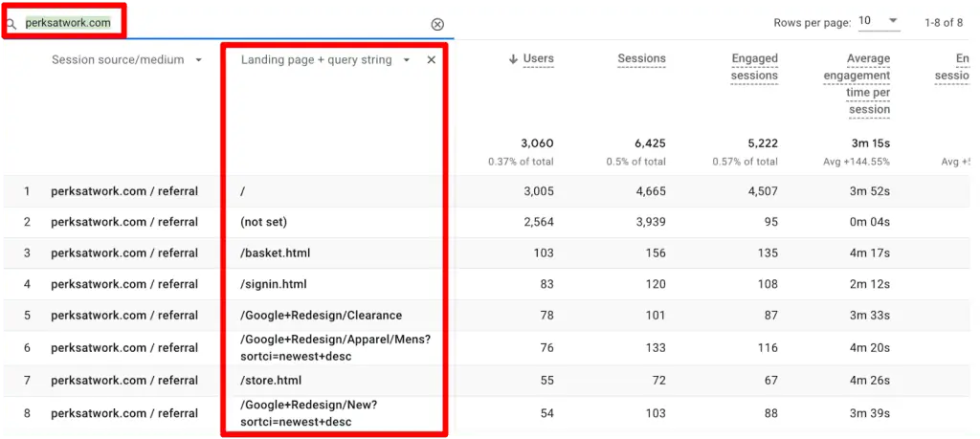This screenshot has width=980, height=439.
Task: Sort by the Sessions column header
Action: pos(641,58)
